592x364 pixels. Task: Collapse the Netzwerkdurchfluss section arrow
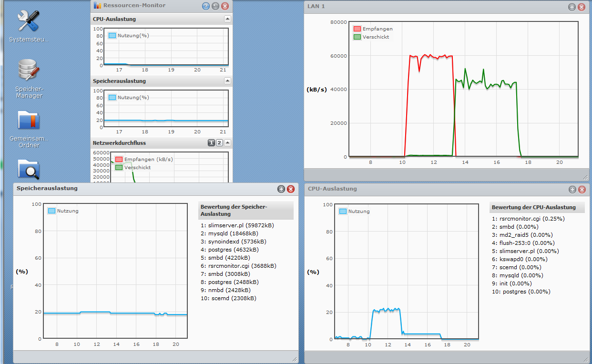pos(227,143)
